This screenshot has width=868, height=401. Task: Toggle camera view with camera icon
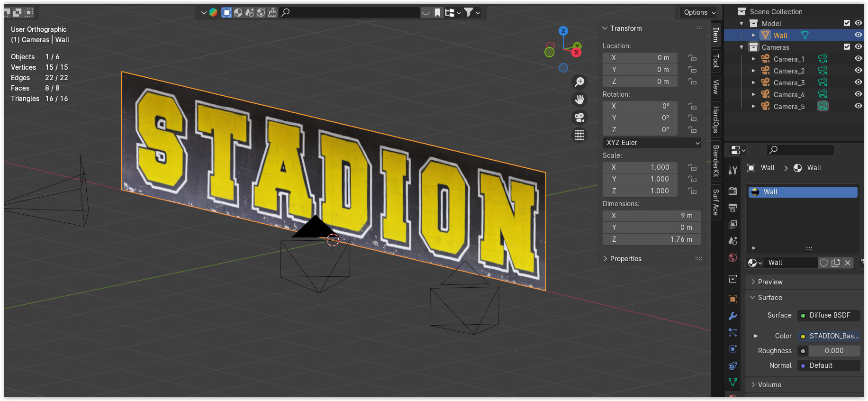pos(579,117)
